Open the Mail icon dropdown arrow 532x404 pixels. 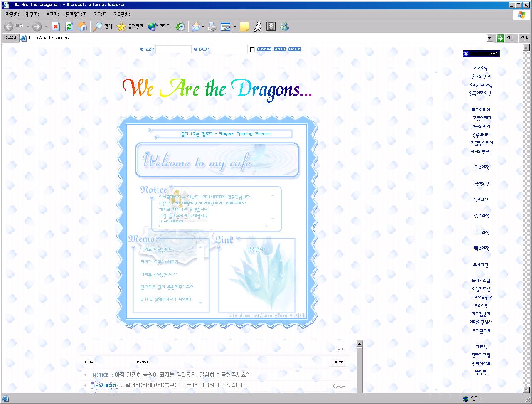(x=203, y=27)
